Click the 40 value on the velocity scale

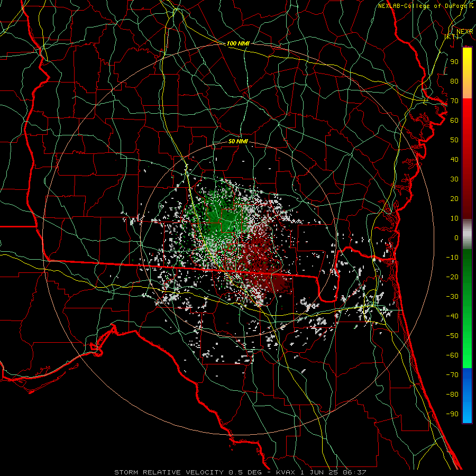tap(454, 160)
